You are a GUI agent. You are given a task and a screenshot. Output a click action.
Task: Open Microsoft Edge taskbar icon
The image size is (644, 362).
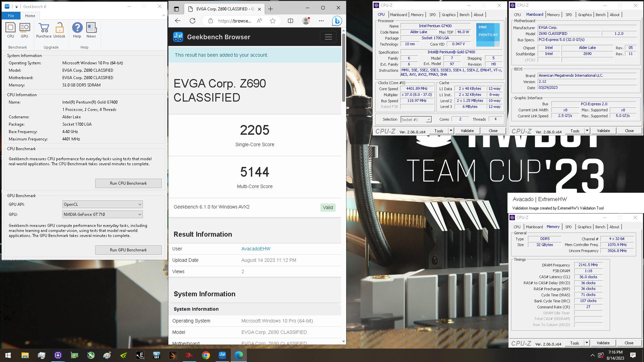(x=239, y=355)
